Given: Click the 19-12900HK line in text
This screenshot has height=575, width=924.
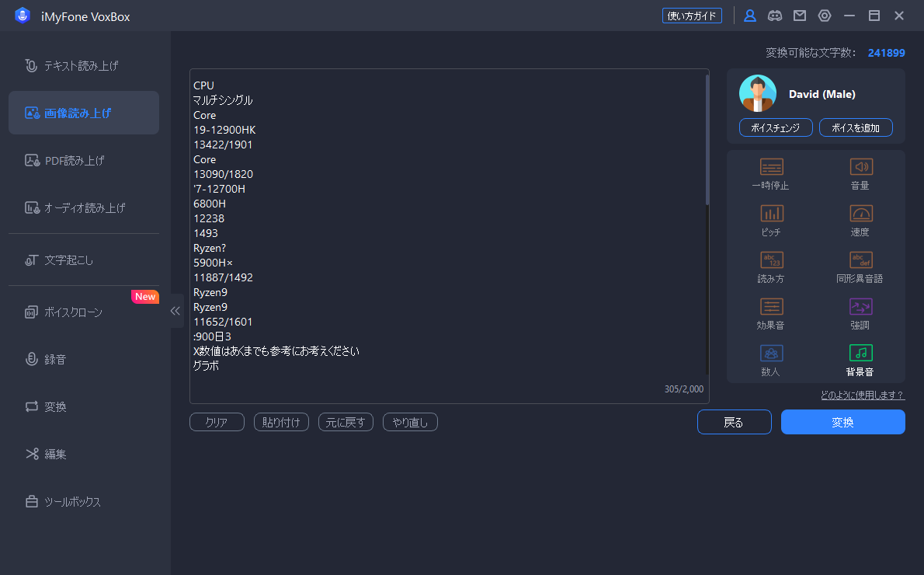Looking at the screenshot, I should point(224,130).
